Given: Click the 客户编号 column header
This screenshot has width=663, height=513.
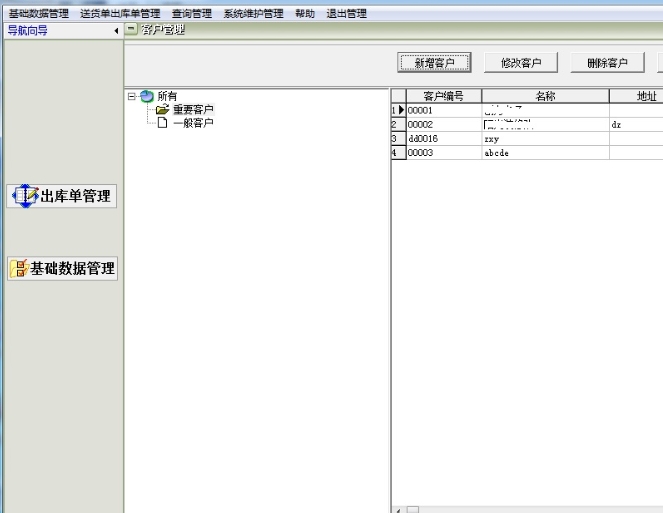Looking at the screenshot, I should 444,96.
